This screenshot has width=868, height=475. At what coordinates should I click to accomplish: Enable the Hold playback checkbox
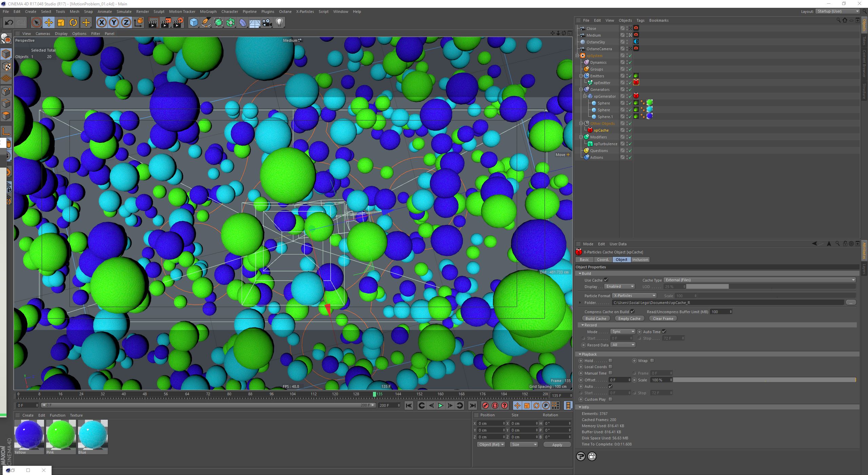click(x=610, y=361)
